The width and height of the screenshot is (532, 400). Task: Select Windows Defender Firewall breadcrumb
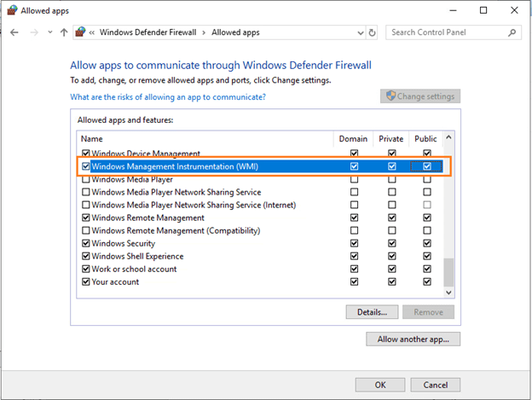pos(148,32)
